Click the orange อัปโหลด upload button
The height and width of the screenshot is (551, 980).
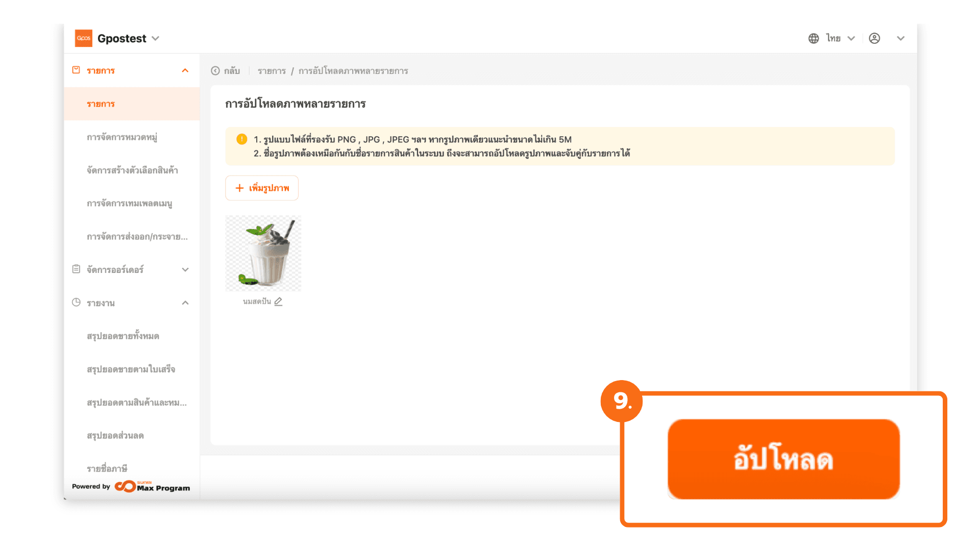tap(783, 459)
